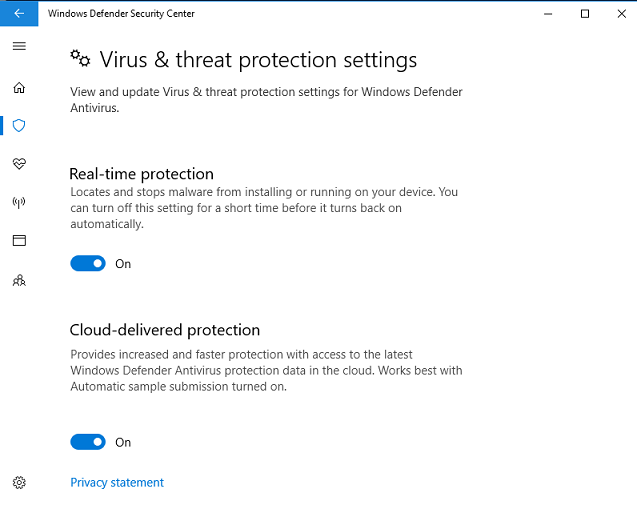Screen dimensions: 637x505
Task: Open Firewall & network protection icon
Action: [19, 202]
